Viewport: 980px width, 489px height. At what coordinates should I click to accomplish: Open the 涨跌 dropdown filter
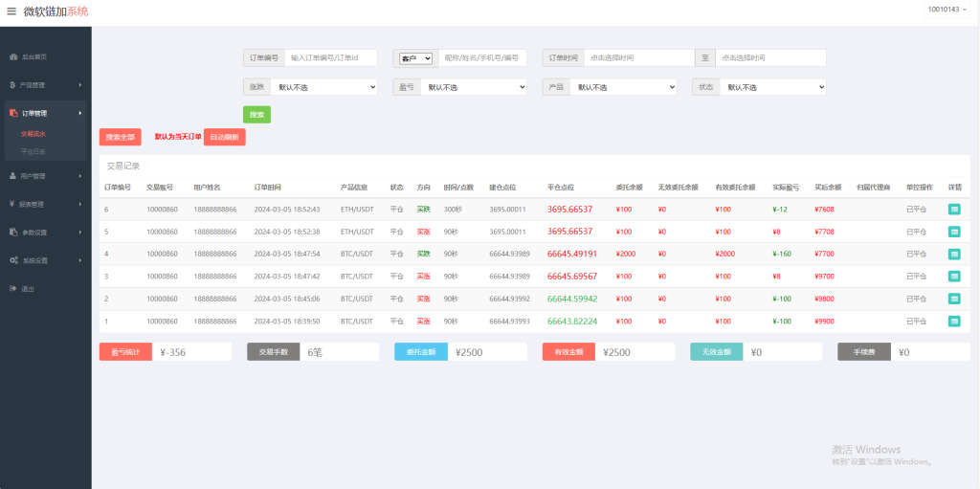(x=323, y=87)
